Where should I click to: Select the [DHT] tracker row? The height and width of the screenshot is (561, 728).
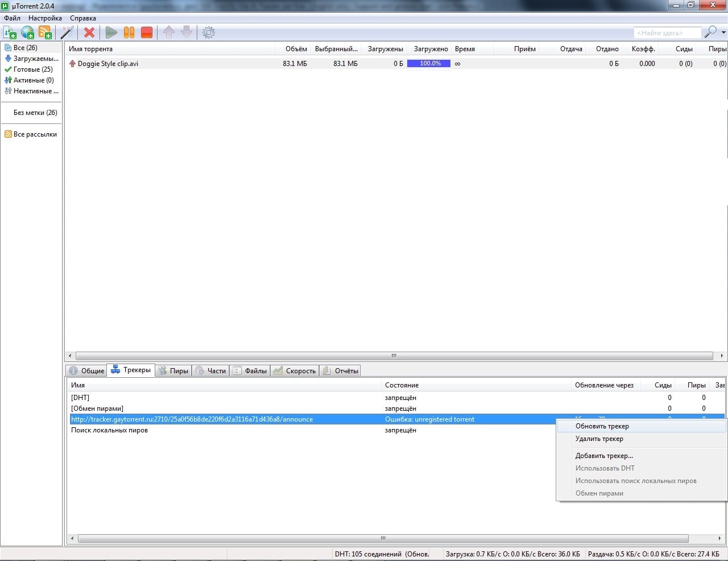(396, 398)
